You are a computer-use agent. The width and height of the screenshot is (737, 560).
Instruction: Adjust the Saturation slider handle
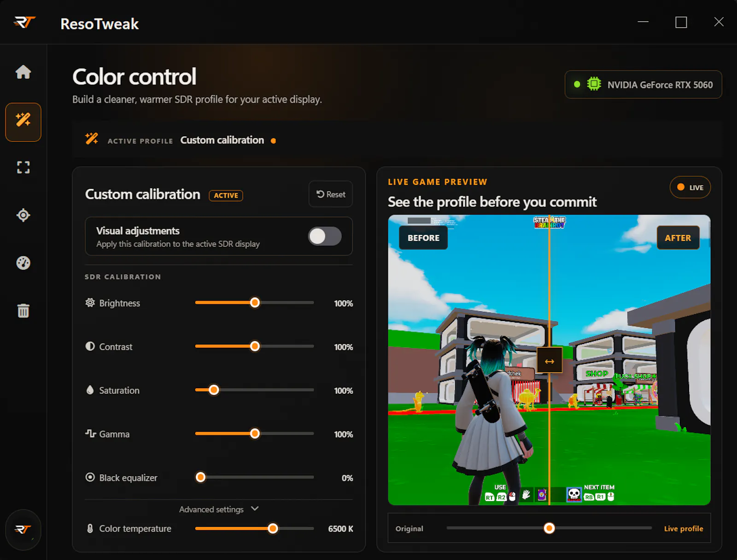click(214, 390)
